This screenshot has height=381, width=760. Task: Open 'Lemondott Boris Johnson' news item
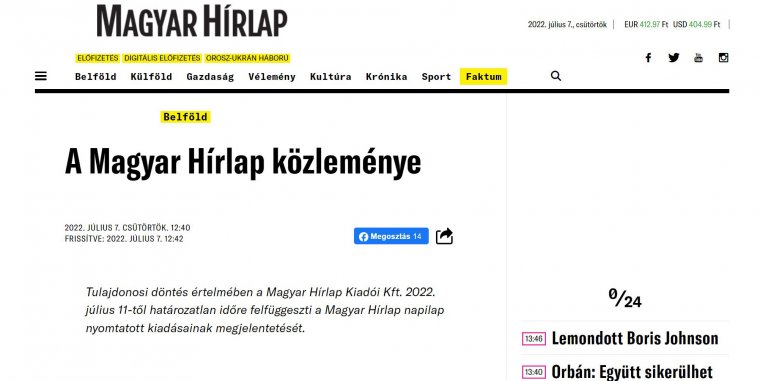635,338
